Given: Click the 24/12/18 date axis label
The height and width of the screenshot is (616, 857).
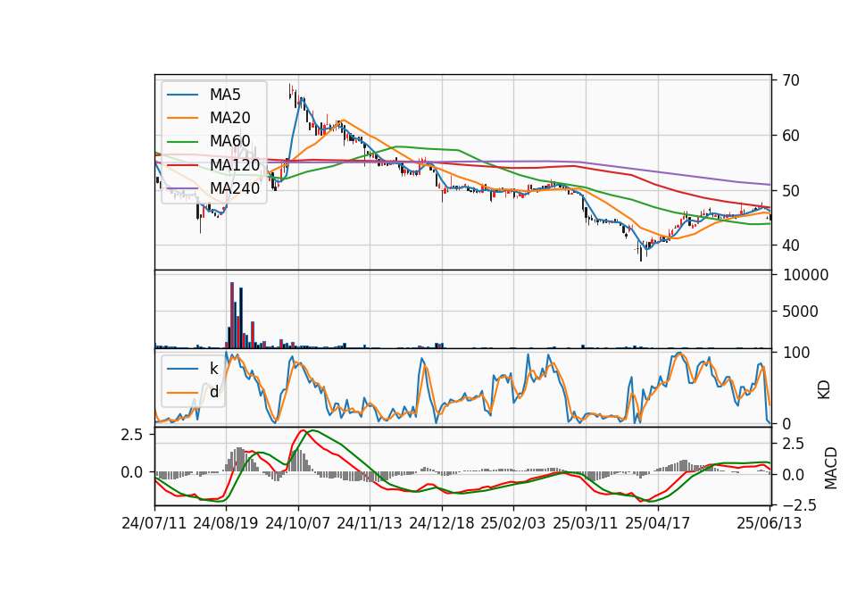Looking at the screenshot, I should point(442,523).
